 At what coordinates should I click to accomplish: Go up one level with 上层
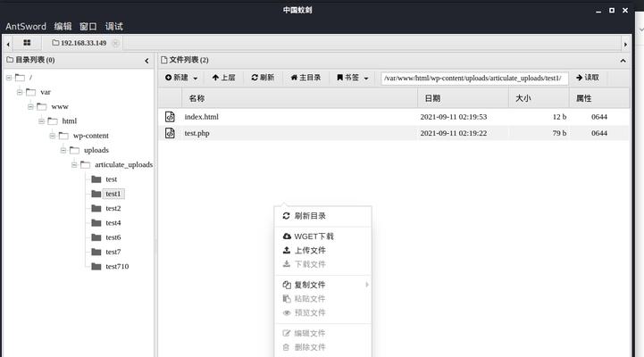coord(224,78)
